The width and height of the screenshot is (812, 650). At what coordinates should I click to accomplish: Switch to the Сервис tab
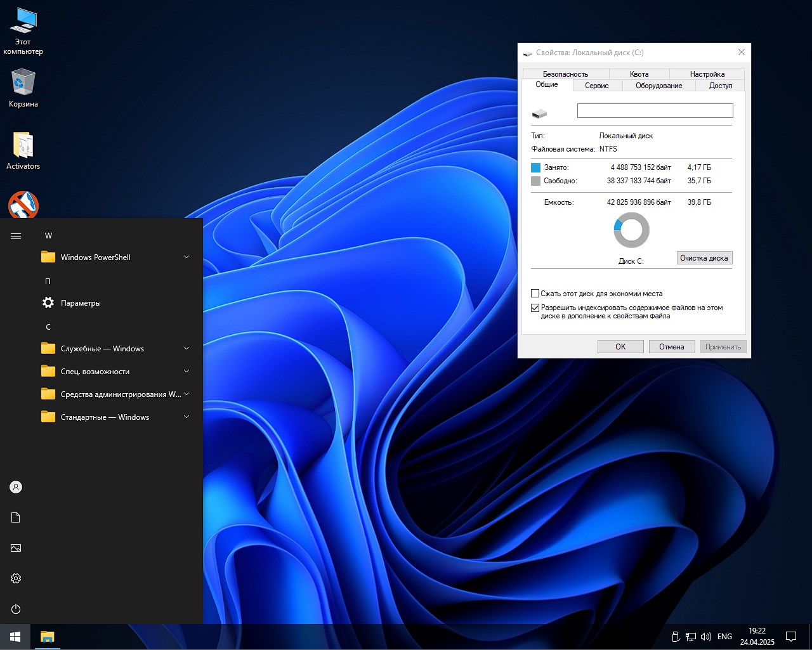596,86
